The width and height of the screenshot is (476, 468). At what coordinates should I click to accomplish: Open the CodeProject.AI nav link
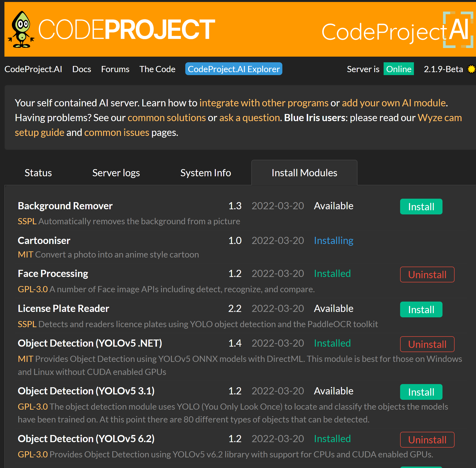pos(33,69)
